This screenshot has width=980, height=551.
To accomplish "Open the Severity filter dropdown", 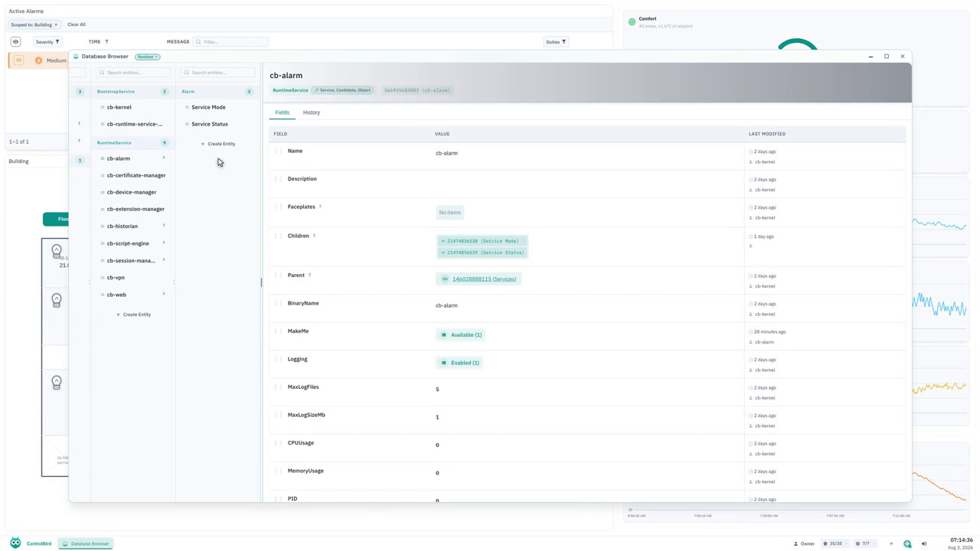I will tap(47, 42).
